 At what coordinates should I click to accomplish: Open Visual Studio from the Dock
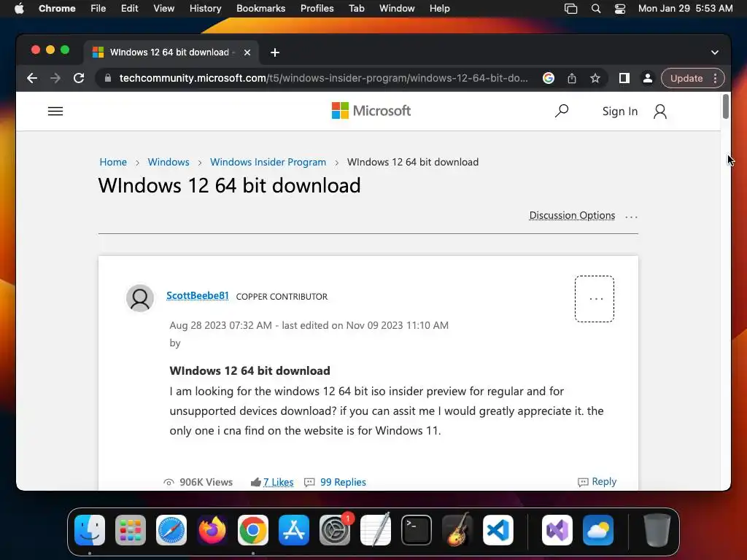point(557,530)
